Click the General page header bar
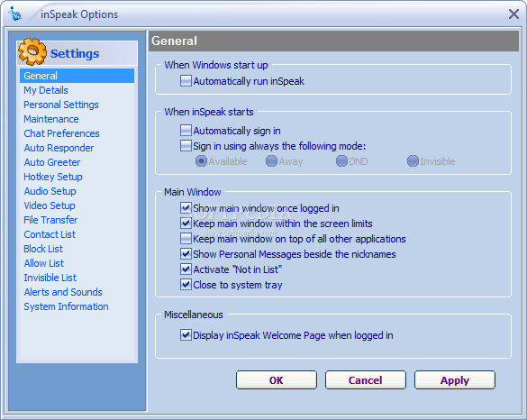 (333, 41)
